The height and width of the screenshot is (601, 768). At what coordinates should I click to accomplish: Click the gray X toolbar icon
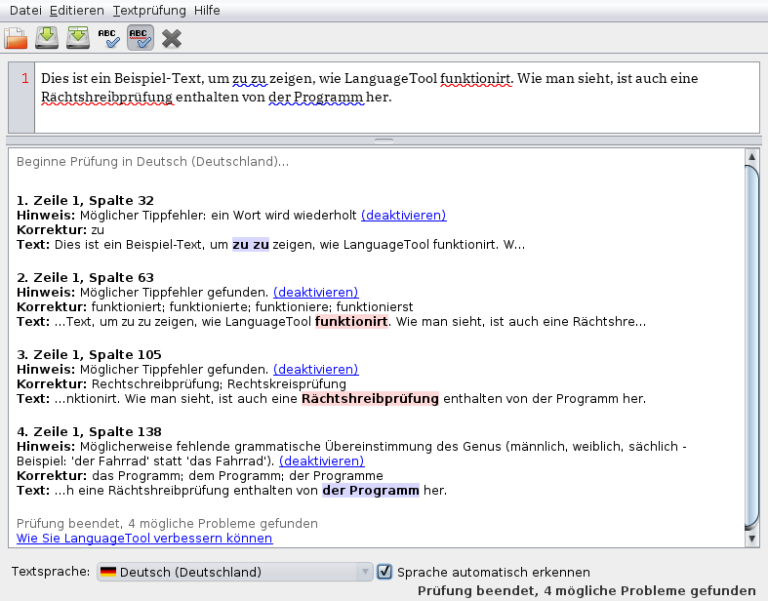[x=171, y=39]
